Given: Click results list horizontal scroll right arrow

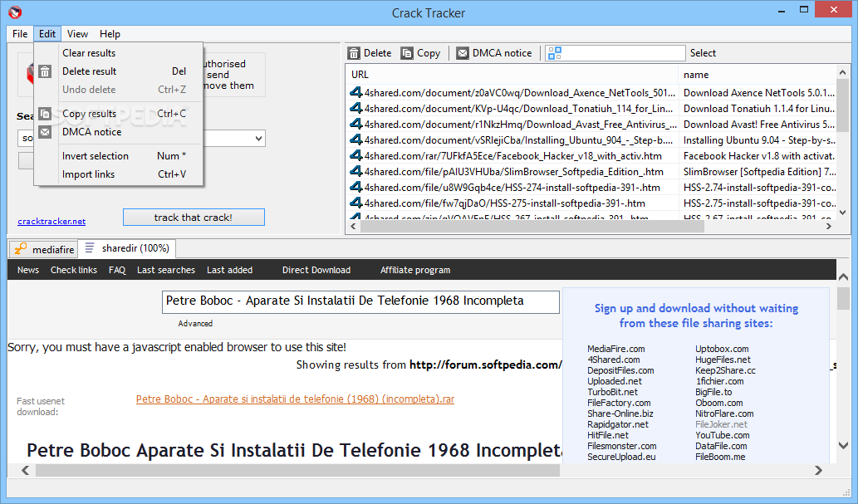Looking at the screenshot, I should pos(829,226).
